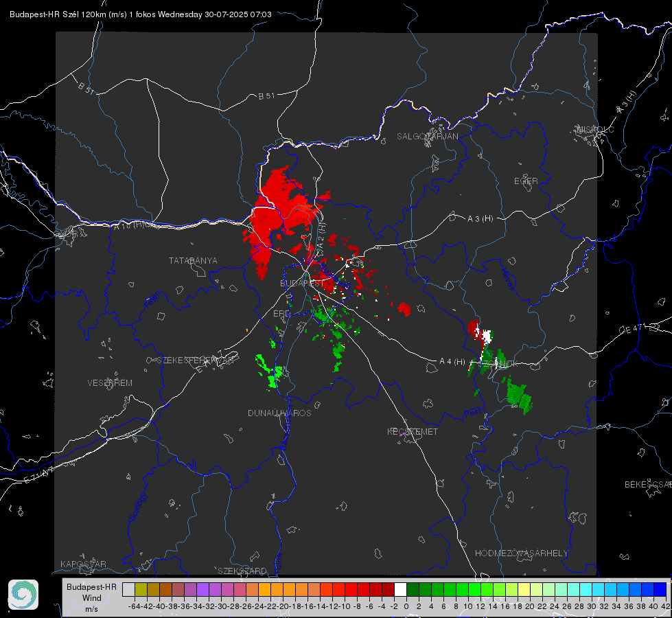
Task: Click the KECSKEMÉT city label
Action: tap(413, 431)
